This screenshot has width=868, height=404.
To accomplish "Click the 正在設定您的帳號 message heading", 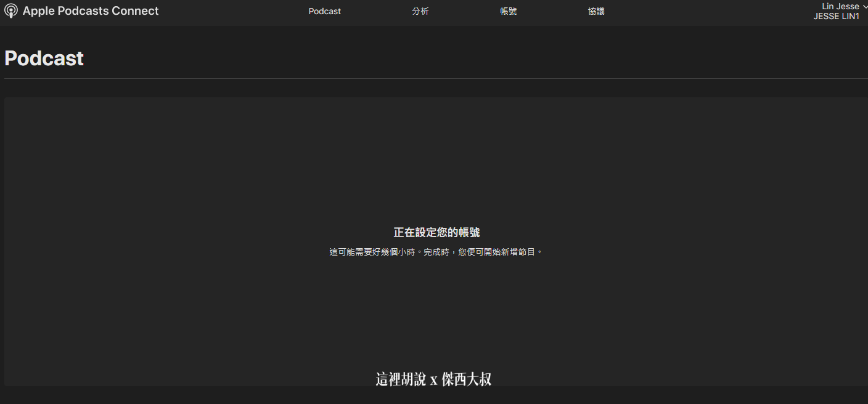I will 436,233.
